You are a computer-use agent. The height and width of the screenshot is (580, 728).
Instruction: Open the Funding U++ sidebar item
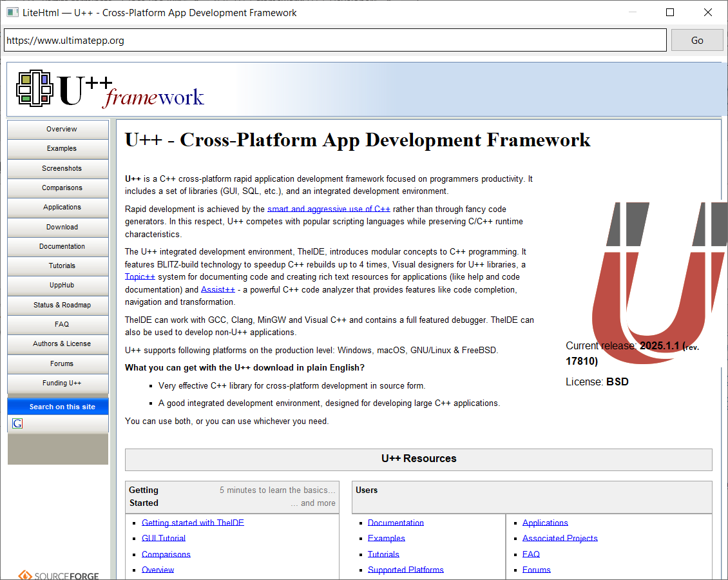[x=58, y=383]
